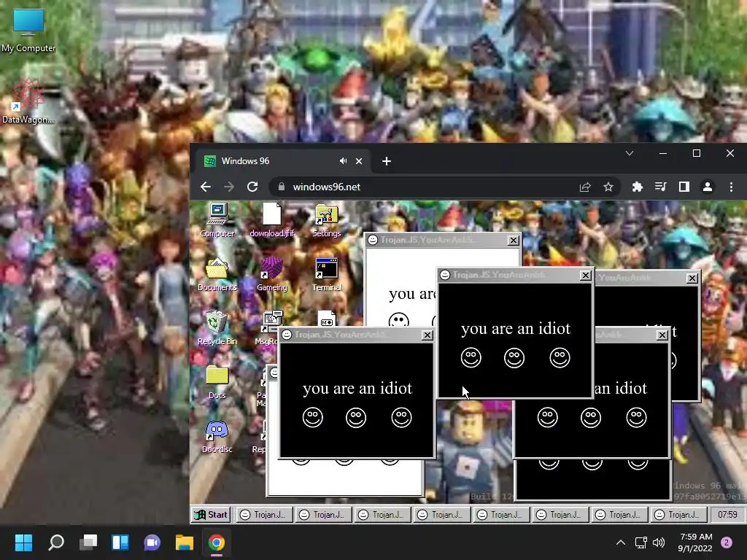Toggle the Chrome side panel

[x=684, y=187]
